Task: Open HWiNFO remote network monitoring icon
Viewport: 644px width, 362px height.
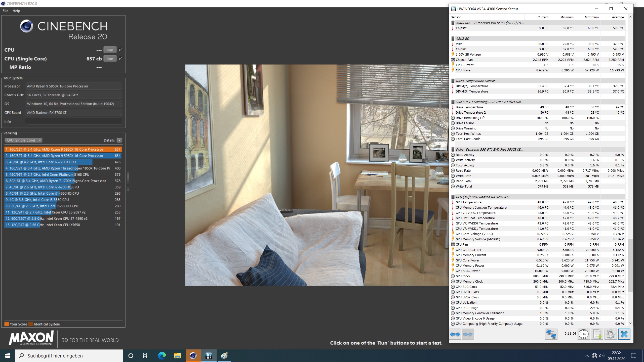Action: click(551, 334)
